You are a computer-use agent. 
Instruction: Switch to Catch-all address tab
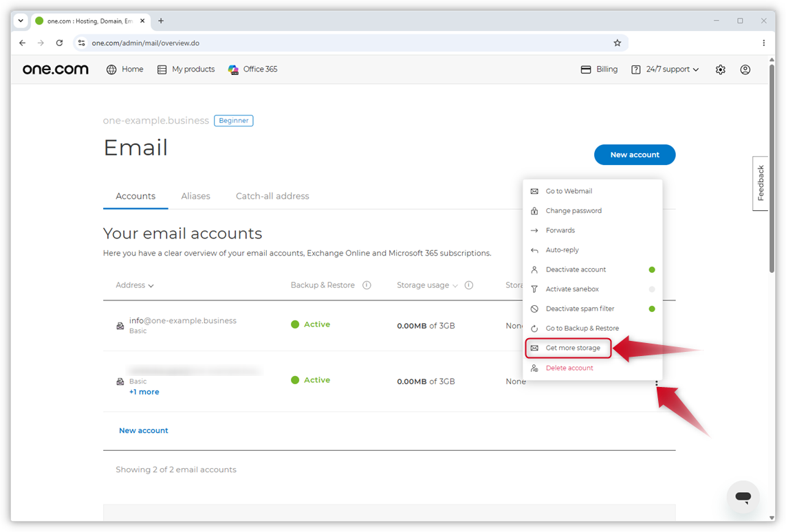pyautogui.click(x=272, y=197)
